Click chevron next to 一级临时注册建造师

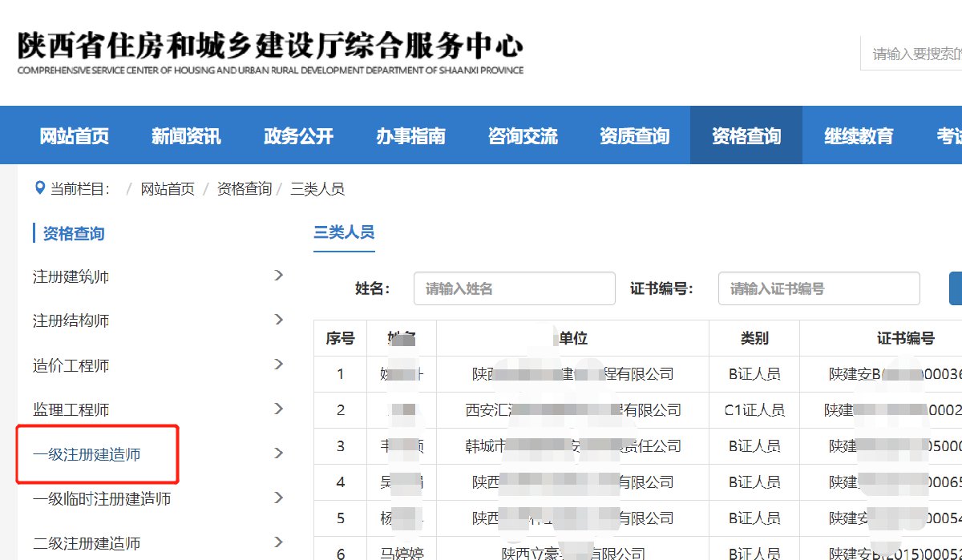click(x=278, y=498)
